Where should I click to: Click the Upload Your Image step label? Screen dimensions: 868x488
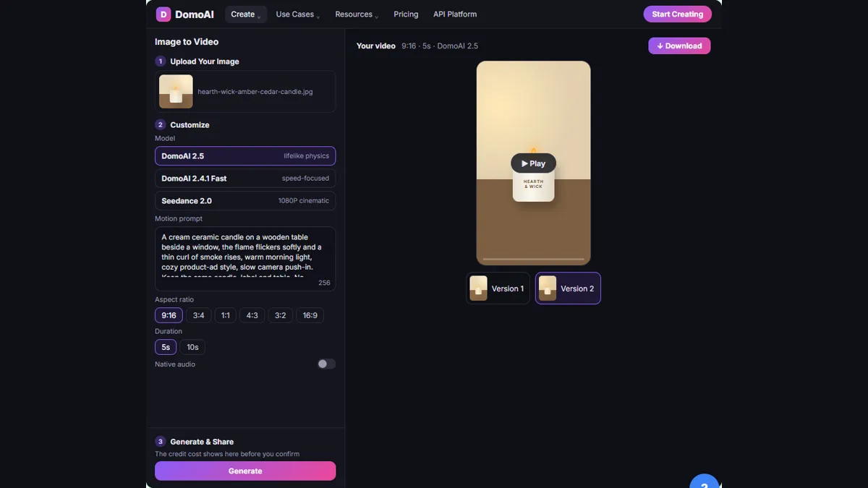pyautogui.click(x=205, y=61)
